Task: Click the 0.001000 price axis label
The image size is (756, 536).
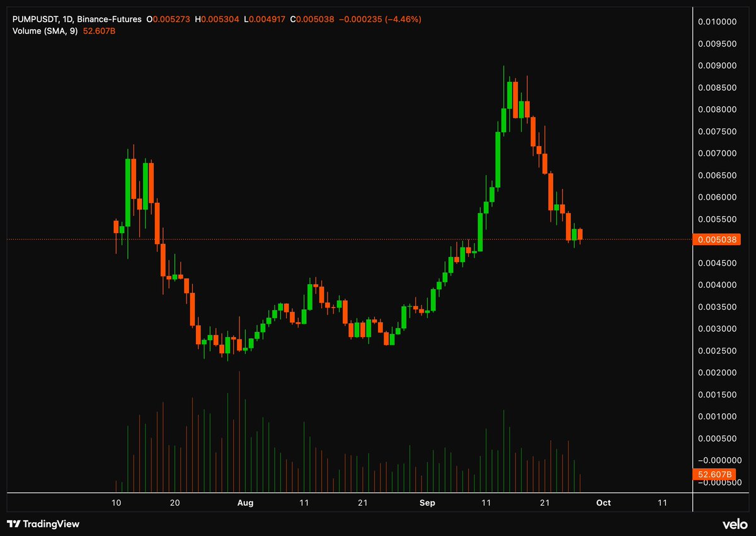Action: point(717,416)
